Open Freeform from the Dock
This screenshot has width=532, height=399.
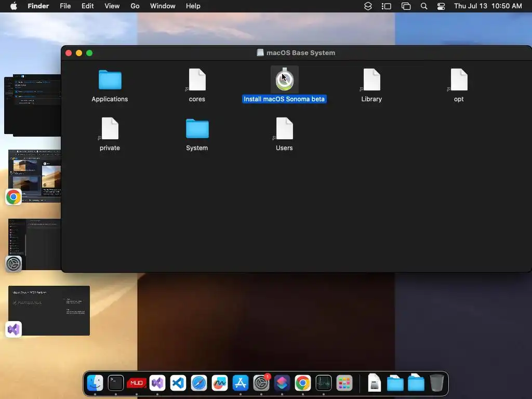tap(220, 383)
